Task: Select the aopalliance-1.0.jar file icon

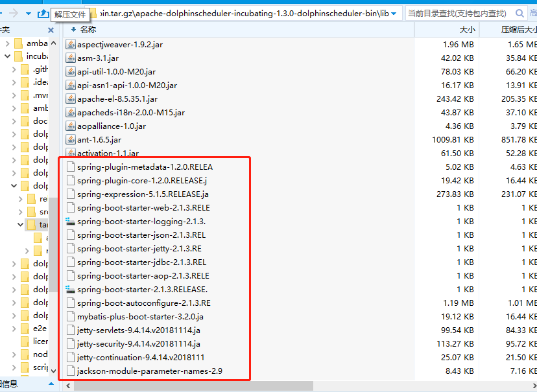Action: point(71,126)
